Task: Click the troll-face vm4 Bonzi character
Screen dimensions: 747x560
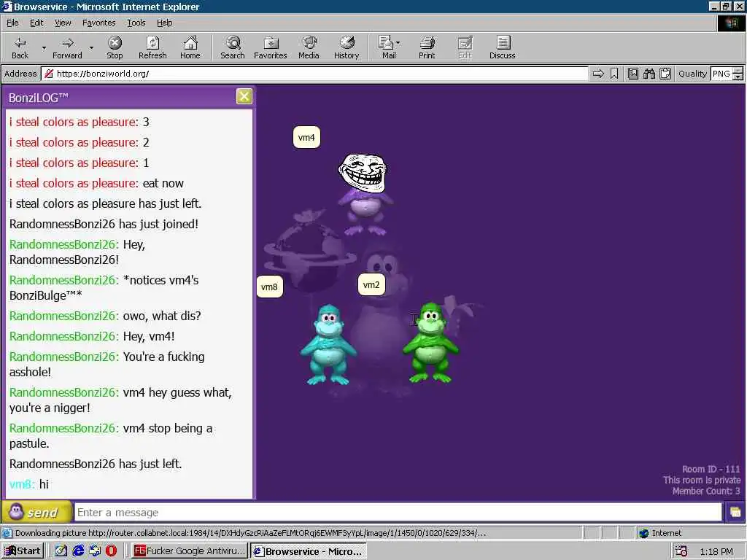Action: click(365, 194)
